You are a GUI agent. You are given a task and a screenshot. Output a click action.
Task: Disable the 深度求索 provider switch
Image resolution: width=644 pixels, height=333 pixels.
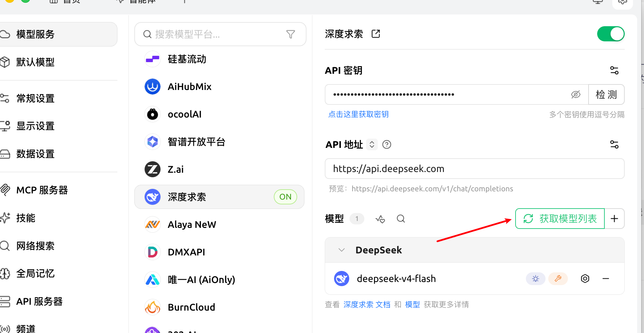coord(611,34)
